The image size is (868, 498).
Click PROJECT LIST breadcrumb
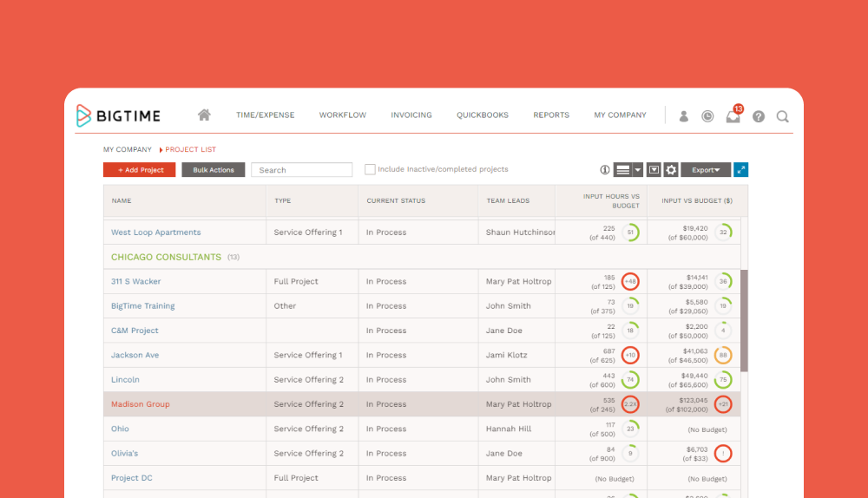coord(190,149)
